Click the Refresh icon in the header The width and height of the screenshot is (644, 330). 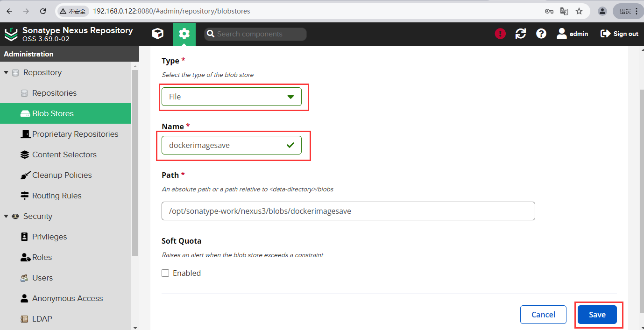(521, 34)
